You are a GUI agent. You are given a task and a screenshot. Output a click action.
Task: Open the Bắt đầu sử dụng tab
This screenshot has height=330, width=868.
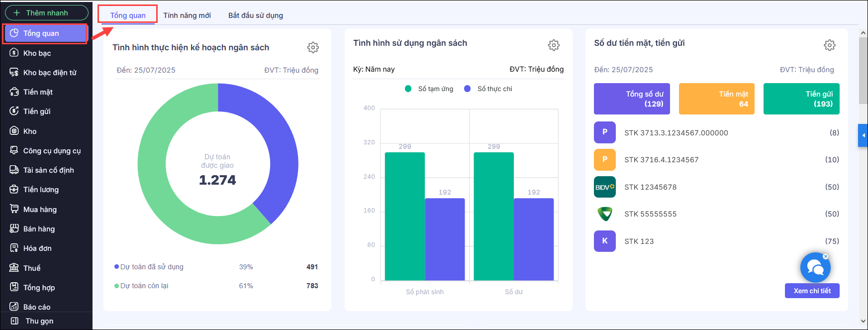(256, 15)
